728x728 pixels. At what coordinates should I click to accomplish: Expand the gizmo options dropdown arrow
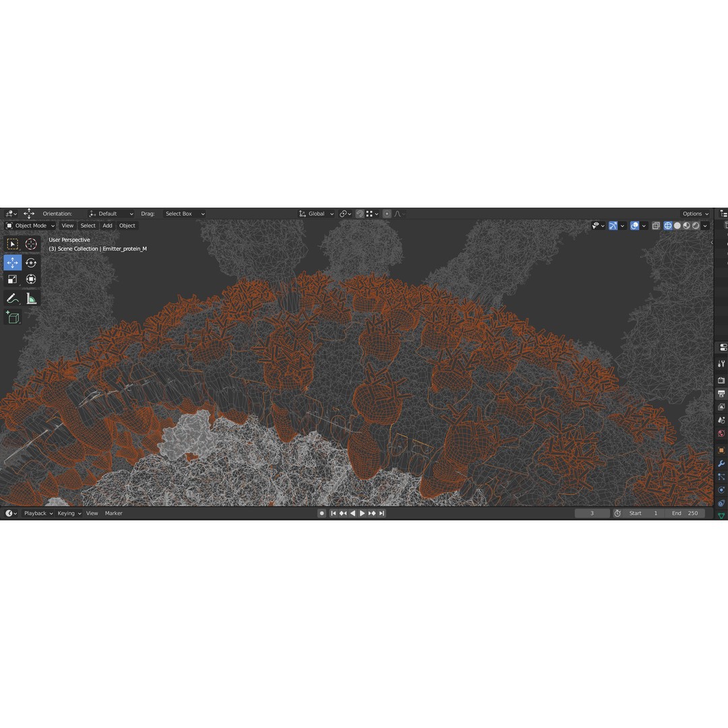(x=623, y=226)
